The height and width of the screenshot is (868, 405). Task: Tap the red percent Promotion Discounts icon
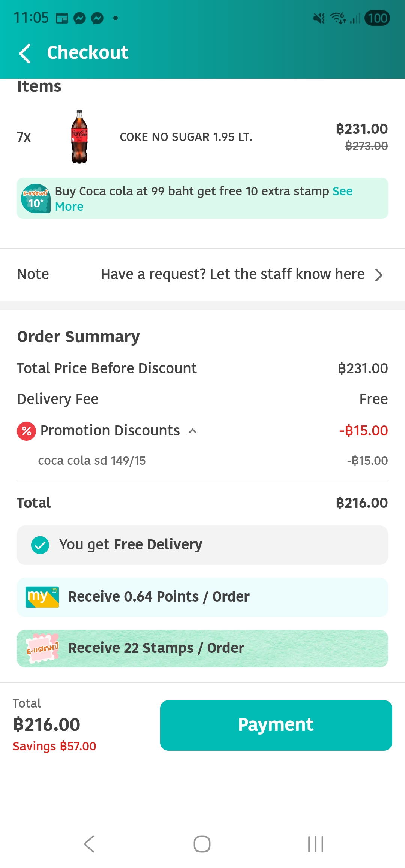point(26,431)
